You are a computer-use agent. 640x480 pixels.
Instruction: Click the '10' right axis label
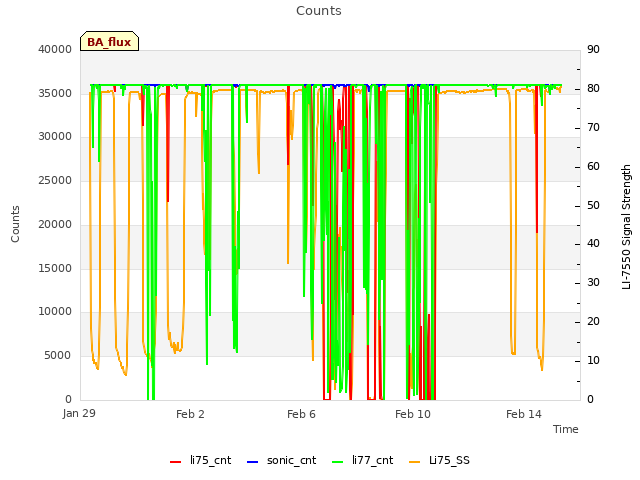coord(593,360)
